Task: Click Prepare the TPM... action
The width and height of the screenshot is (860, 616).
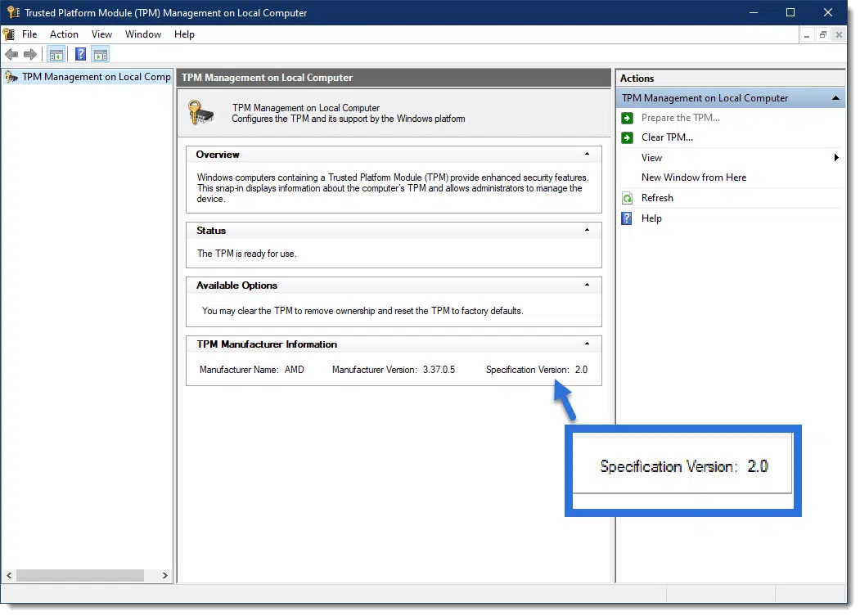Action: click(x=681, y=117)
